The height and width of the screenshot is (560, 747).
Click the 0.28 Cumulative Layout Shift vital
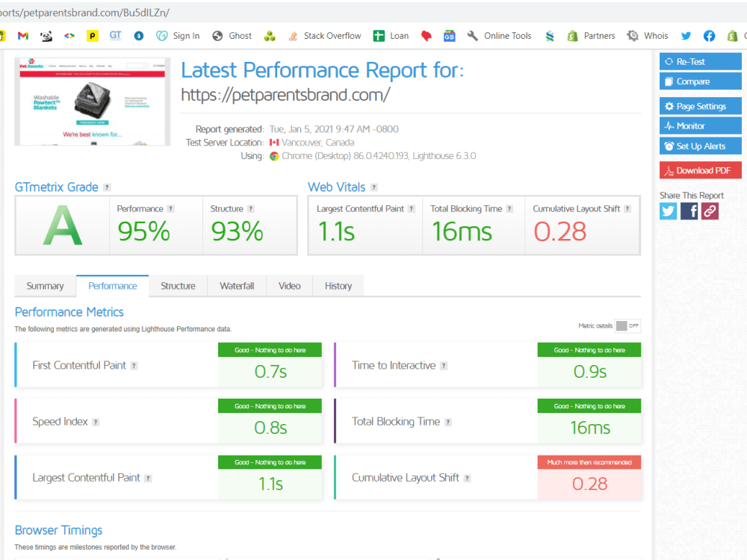click(560, 231)
